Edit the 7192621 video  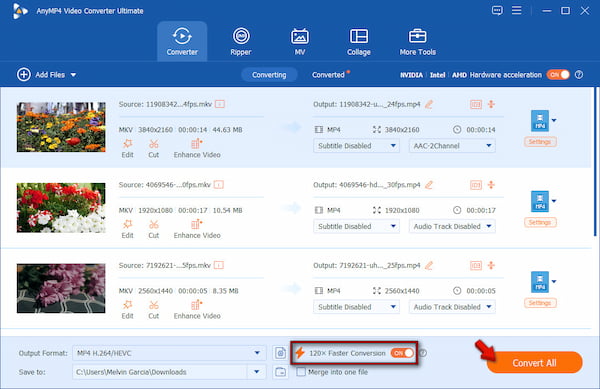[x=127, y=310]
